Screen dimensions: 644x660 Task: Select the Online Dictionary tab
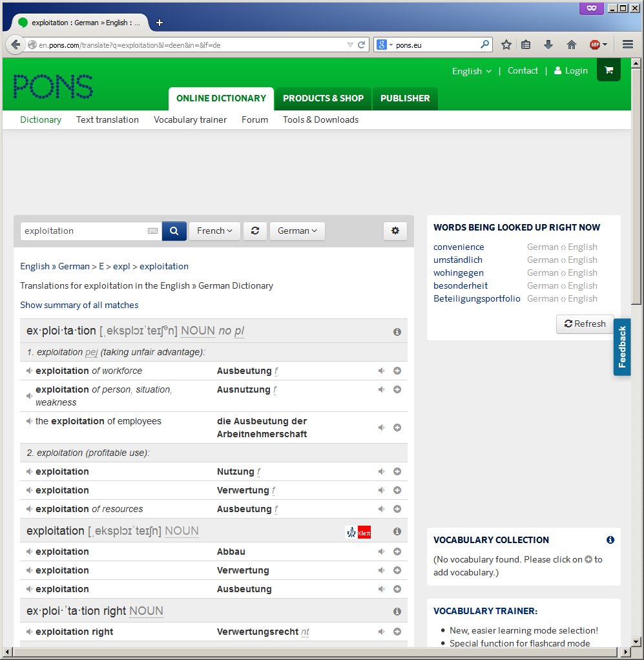pos(221,99)
